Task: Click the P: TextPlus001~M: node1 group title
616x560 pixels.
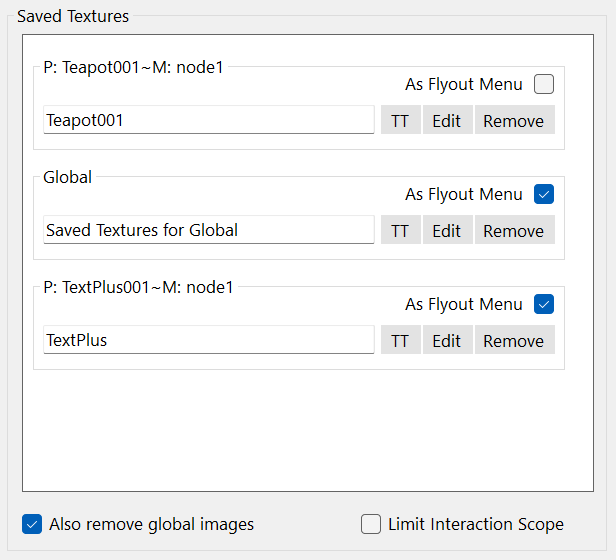Action: [138, 287]
